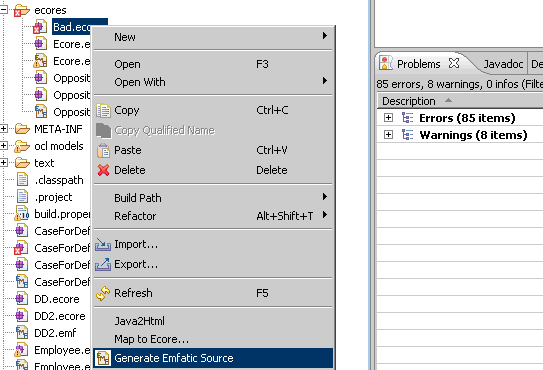Select the .classpath file
Viewport: 543px width, 370px height.
(x=59, y=180)
